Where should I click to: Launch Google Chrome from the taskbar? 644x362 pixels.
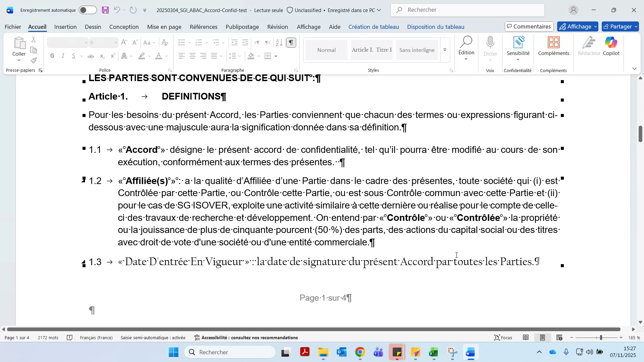coord(360,352)
